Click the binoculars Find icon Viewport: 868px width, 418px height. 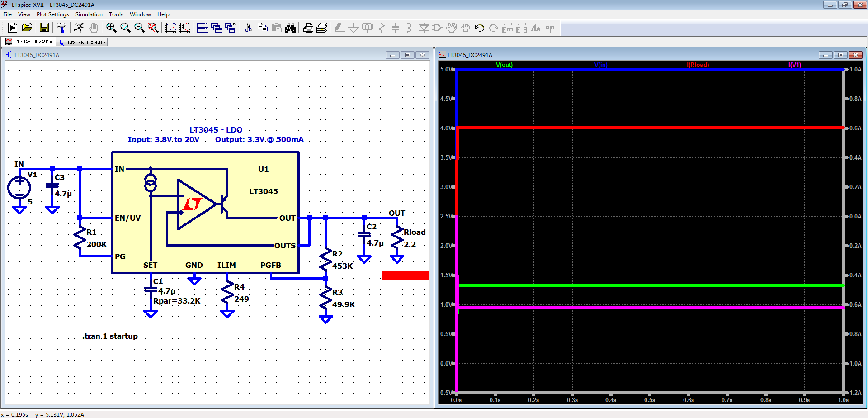pyautogui.click(x=290, y=28)
